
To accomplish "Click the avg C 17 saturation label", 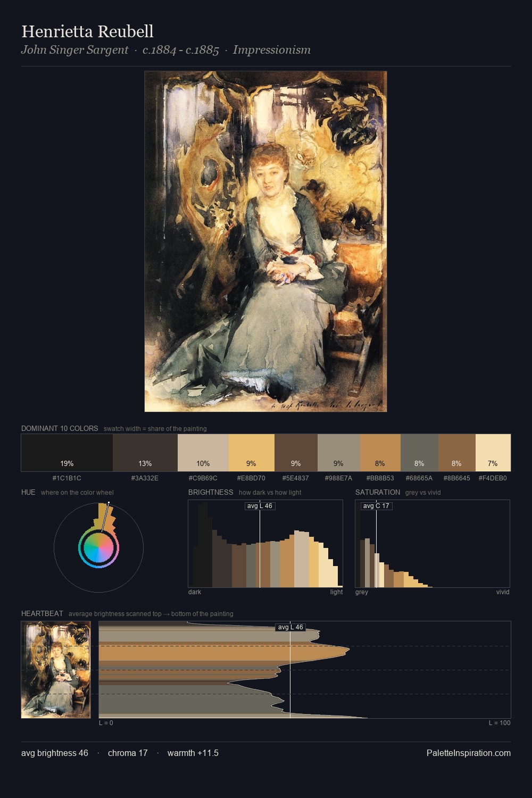I will [376, 506].
